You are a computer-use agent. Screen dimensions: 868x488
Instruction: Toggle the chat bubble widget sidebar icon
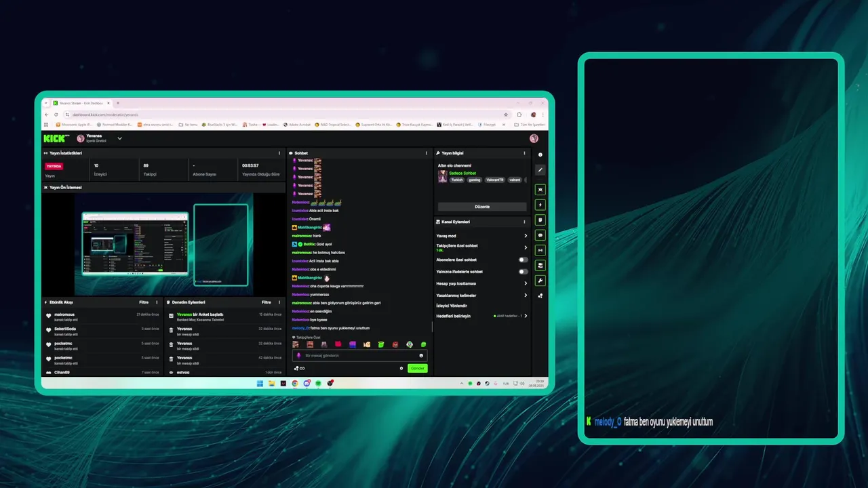(x=540, y=235)
